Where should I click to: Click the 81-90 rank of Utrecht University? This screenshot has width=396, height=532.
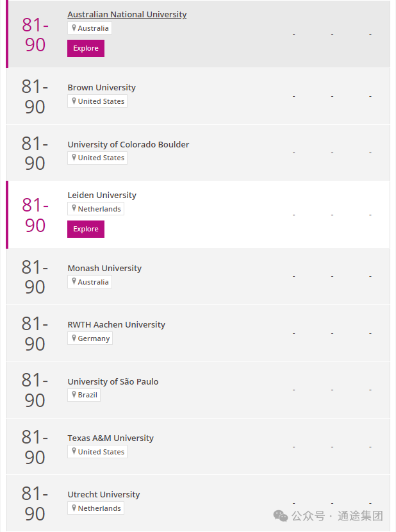pos(35,504)
